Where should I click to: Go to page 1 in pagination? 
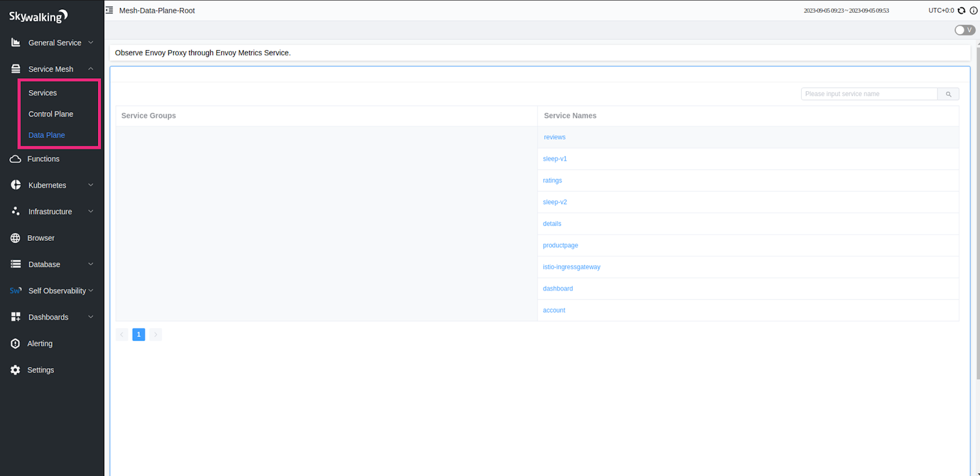click(x=139, y=334)
